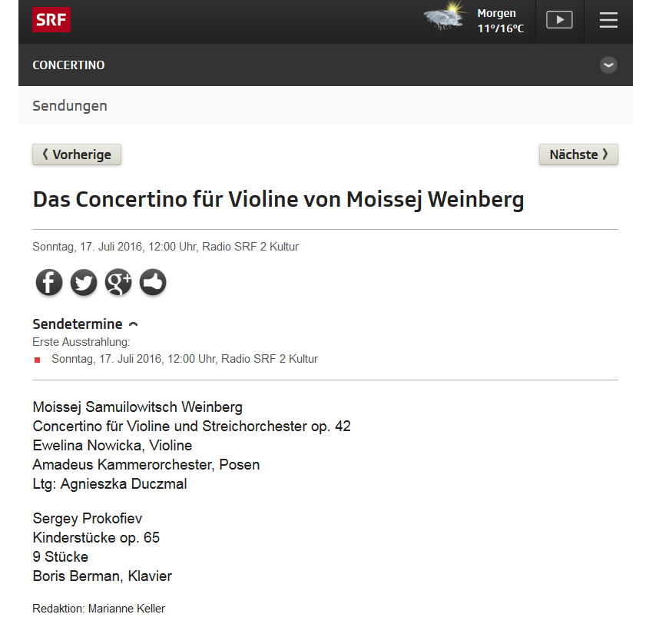This screenshot has height=644, width=649.
Task: Click Redaktion: Marianne Keller text
Action: pos(98,609)
